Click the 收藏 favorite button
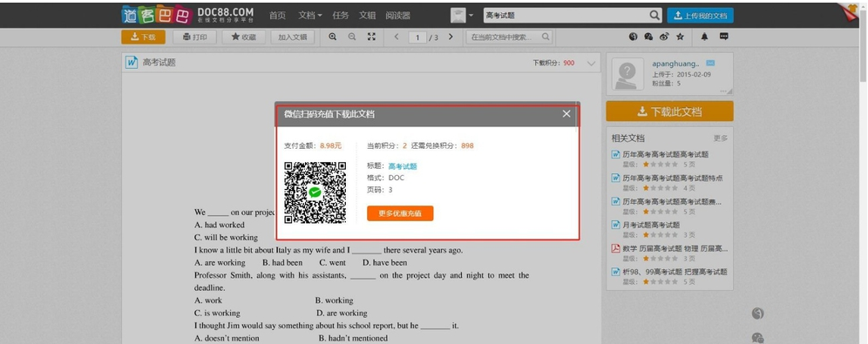 point(243,37)
